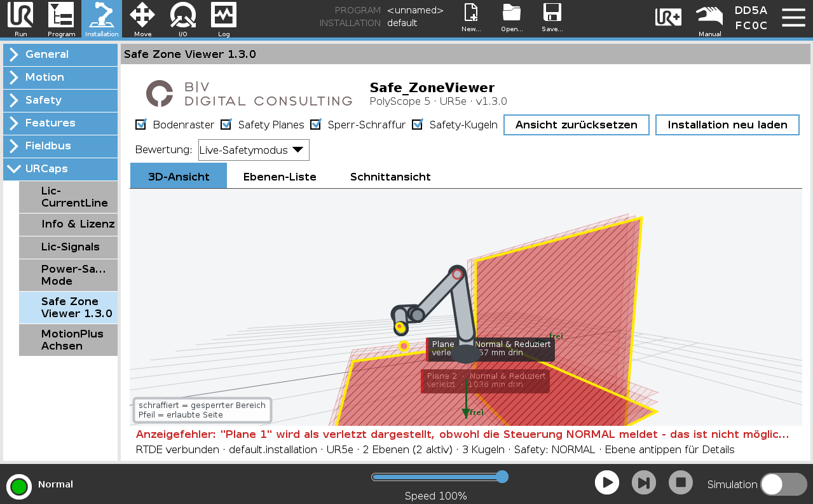813x504 pixels.
Task: Click PROGRAM <unnamed> label
Action: click(389, 10)
